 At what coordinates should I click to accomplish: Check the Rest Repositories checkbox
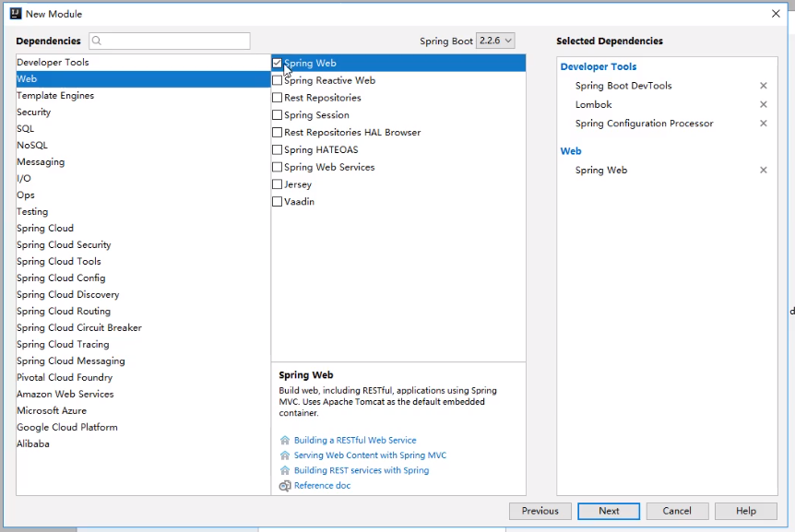[278, 98]
